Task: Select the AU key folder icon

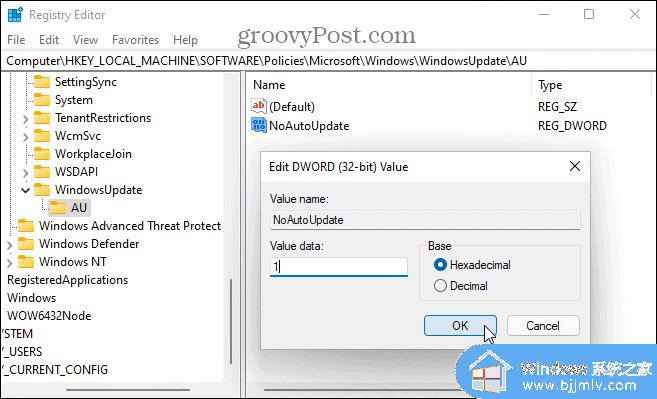Action: (x=58, y=208)
